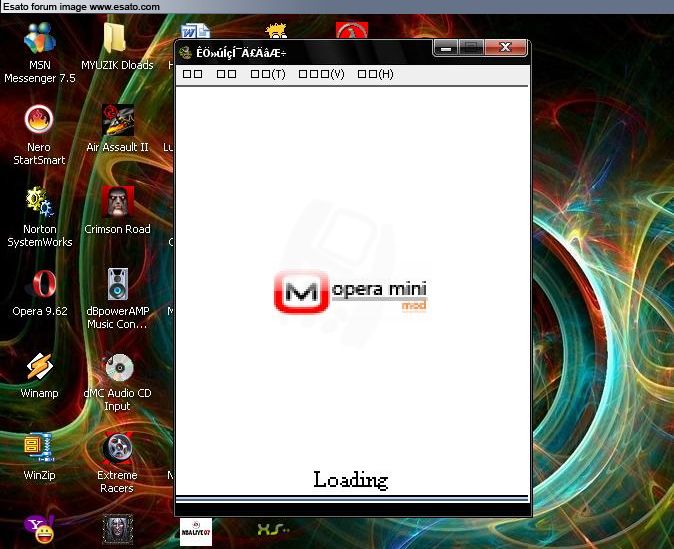Open the NBA Live 07 icon
674x549 pixels.
196,532
